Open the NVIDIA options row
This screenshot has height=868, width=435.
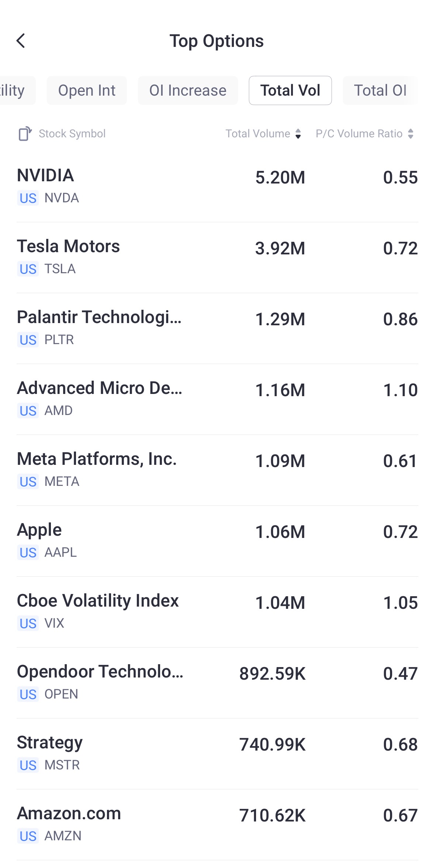click(x=217, y=186)
